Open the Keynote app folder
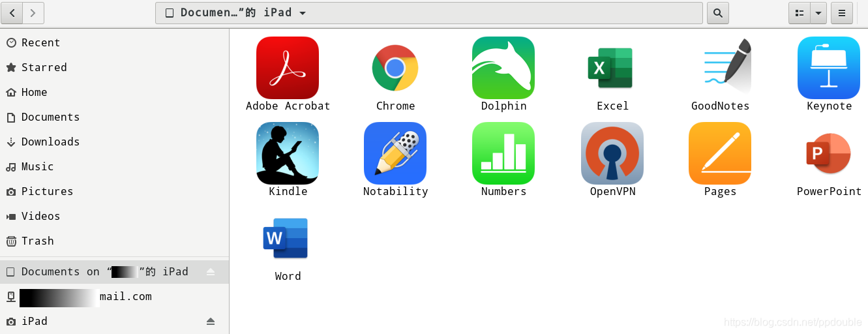The image size is (868, 334). [x=829, y=68]
